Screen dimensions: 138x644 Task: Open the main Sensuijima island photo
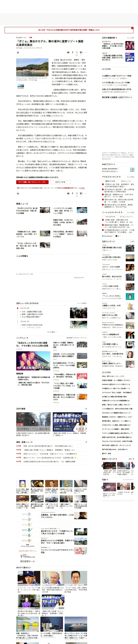[x=32, y=68]
